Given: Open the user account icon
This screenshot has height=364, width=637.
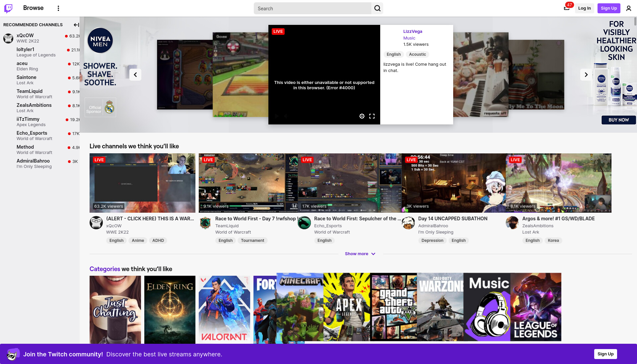Looking at the screenshot, I should 629,8.
